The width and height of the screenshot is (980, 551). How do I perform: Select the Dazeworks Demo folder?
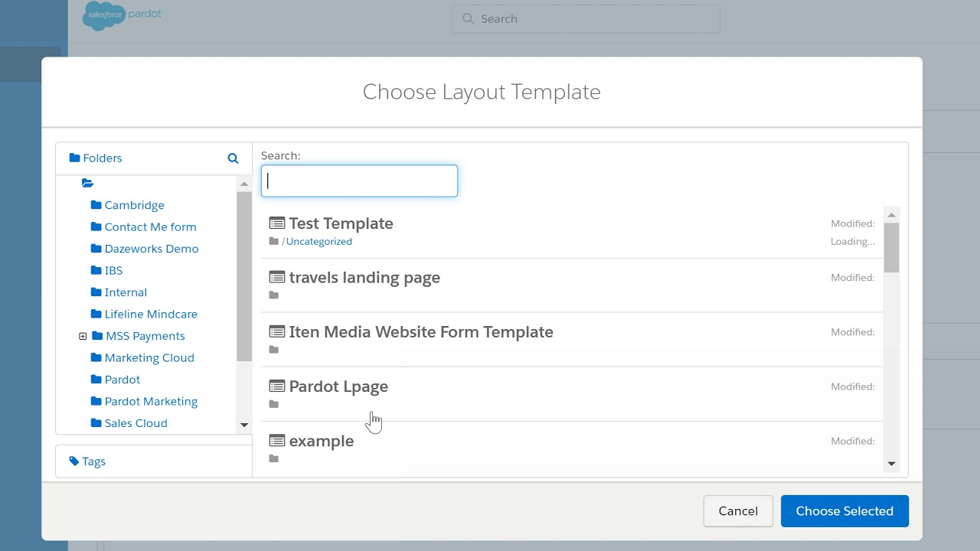click(152, 249)
